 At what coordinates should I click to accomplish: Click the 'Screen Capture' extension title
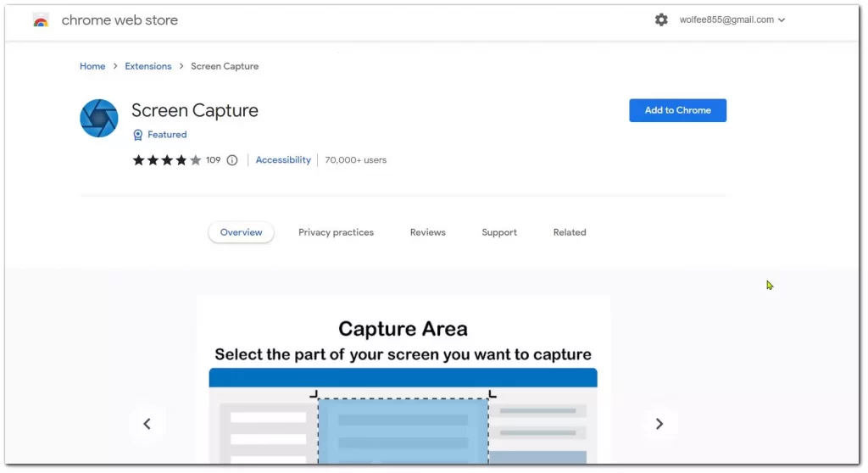(195, 110)
